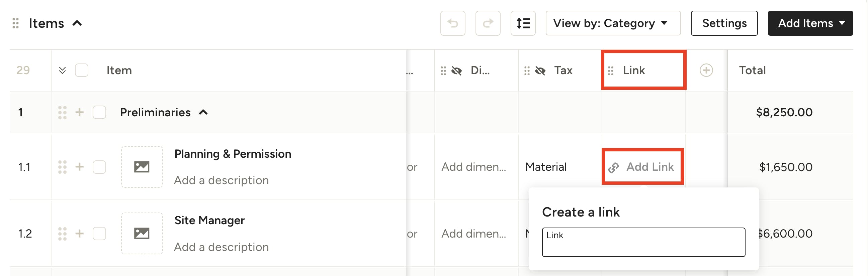Grab the drag handle beside Items heading
Screen dimensions: 868x276
pos(15,23)
